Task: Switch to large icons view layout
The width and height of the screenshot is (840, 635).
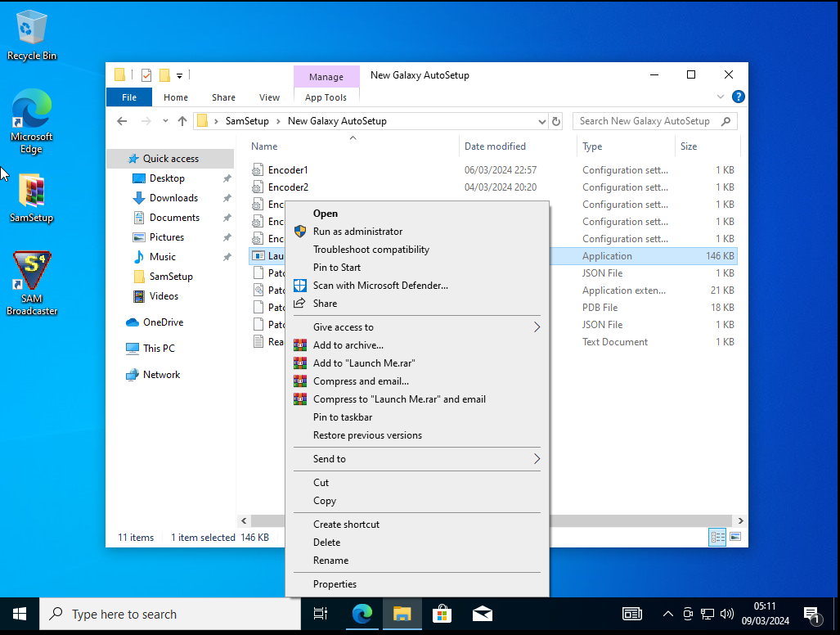Action: [x=734, y=538]
